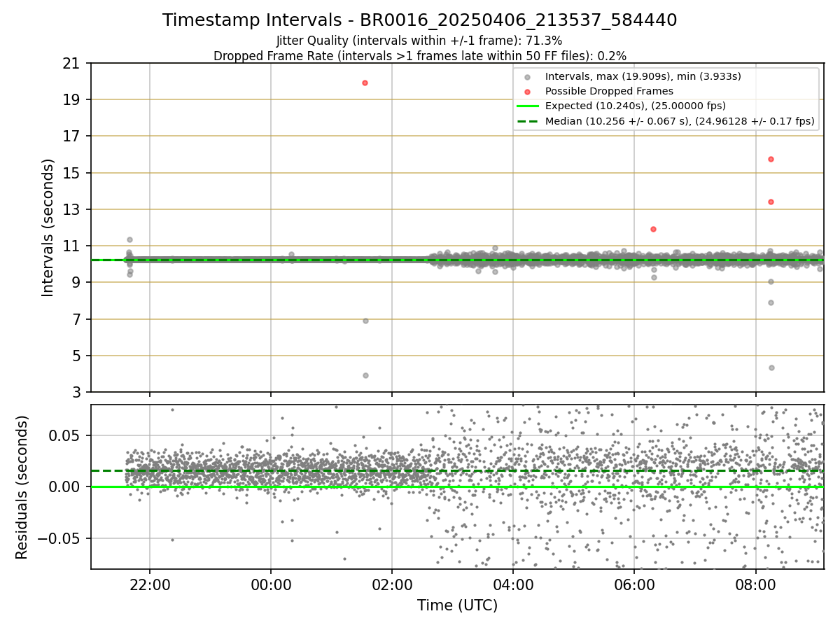Click the y-axis tick label '17'
Image resolution: width=840 pixels, height=630 pixels.
click(x=71, y=136)
